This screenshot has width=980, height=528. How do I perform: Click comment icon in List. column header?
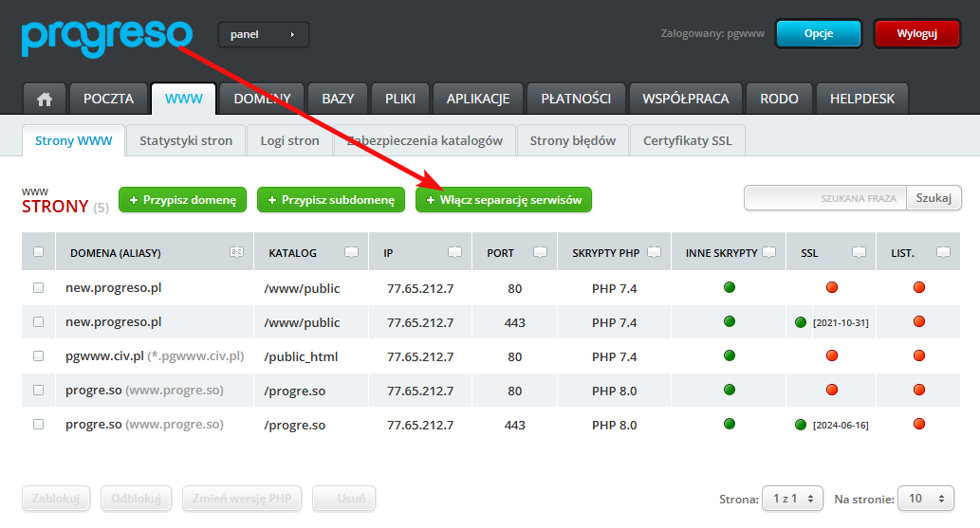click(x=943, y=253)
